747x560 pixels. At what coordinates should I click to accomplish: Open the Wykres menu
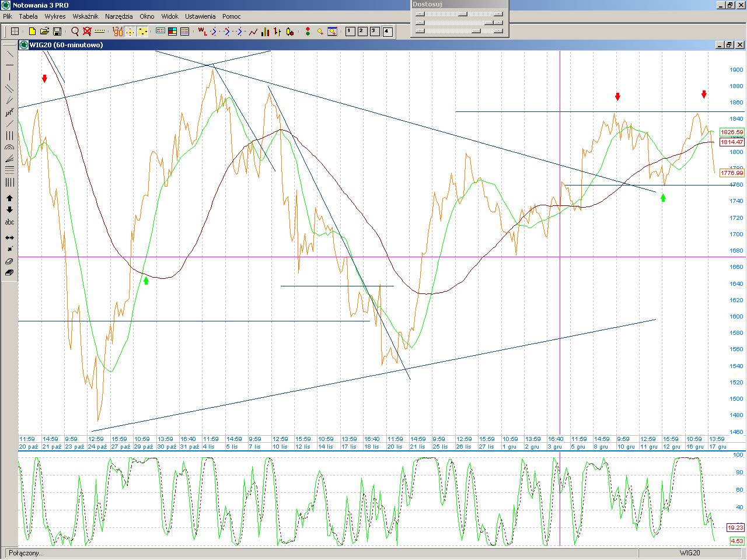click(55, 16)
